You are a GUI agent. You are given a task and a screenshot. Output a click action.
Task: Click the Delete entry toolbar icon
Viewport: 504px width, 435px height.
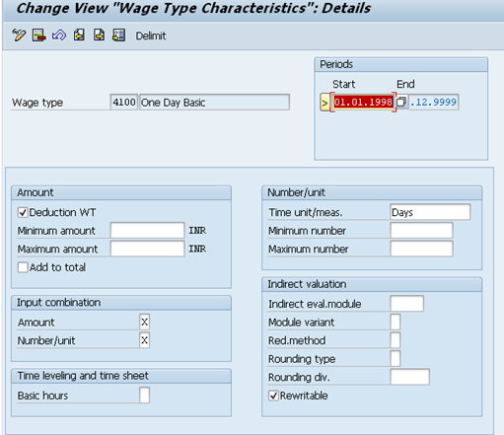38,35
